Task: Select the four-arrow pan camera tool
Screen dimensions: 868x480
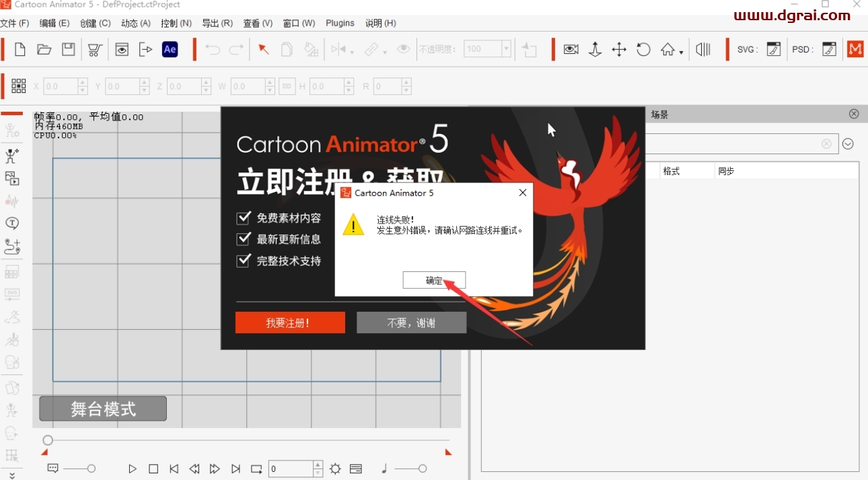Action: click(x=619, y=49)
